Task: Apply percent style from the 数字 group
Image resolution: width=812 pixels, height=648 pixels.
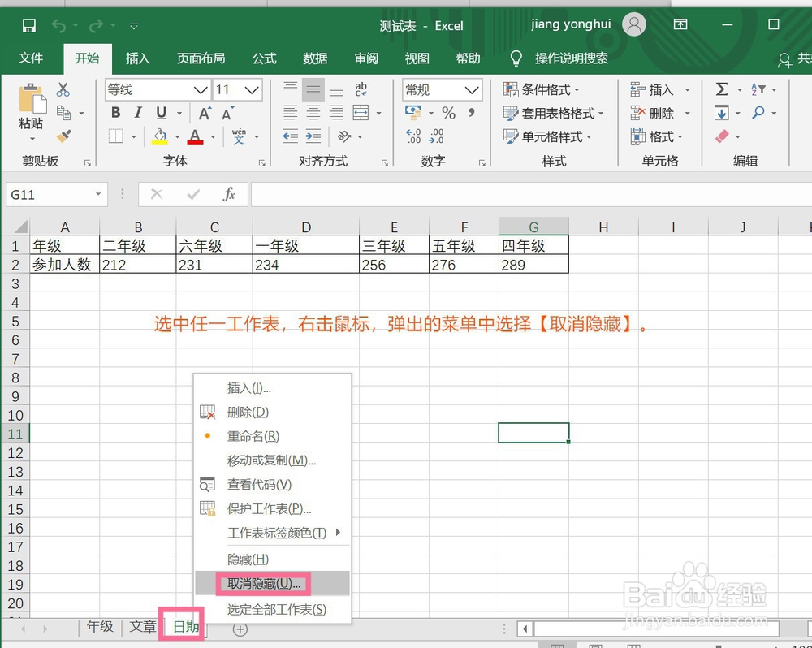Action: coord(448,112)
